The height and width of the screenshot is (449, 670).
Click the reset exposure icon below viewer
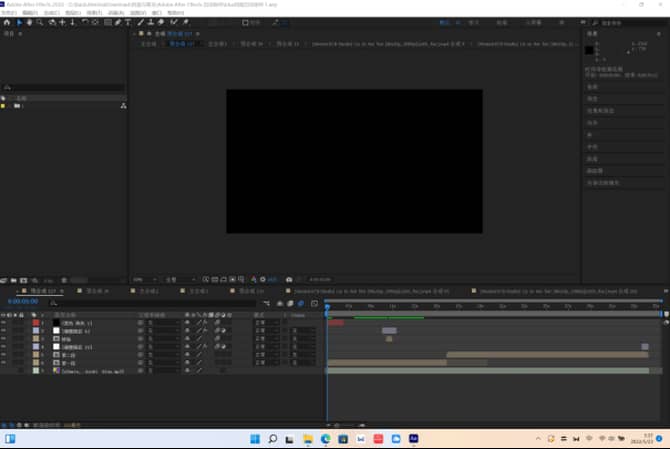pos(263,279)
